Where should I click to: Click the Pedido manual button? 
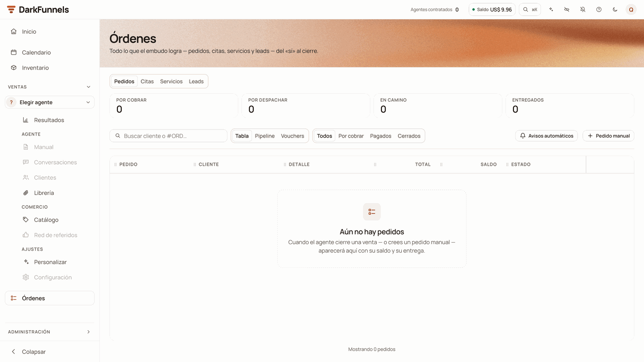pos(609,136)
